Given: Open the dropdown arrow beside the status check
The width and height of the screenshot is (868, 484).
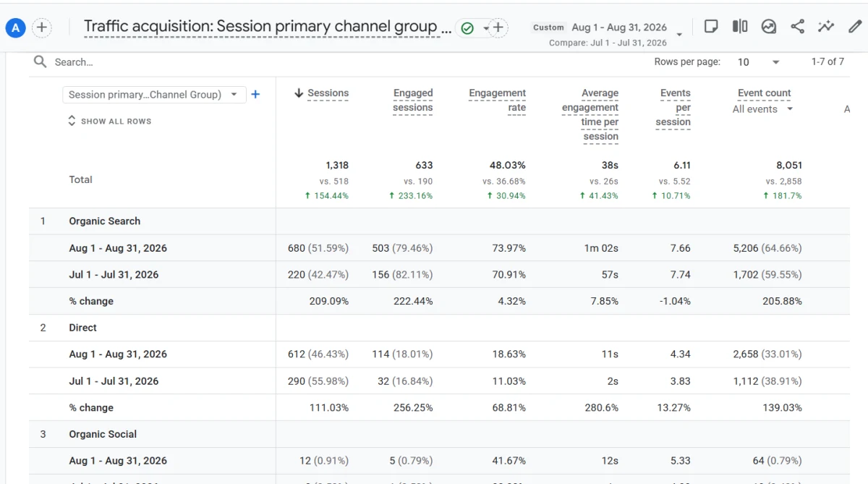Looking at the screenshot, I should (485, 28).
